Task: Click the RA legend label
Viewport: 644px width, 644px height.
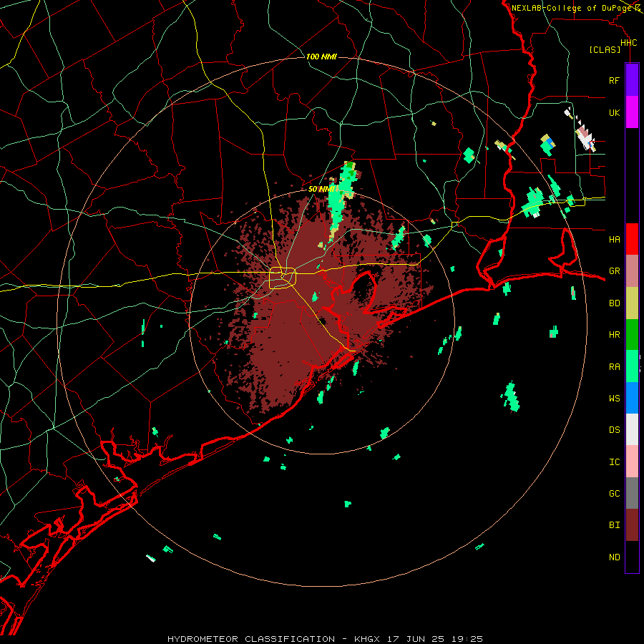Action: point(614,366)
